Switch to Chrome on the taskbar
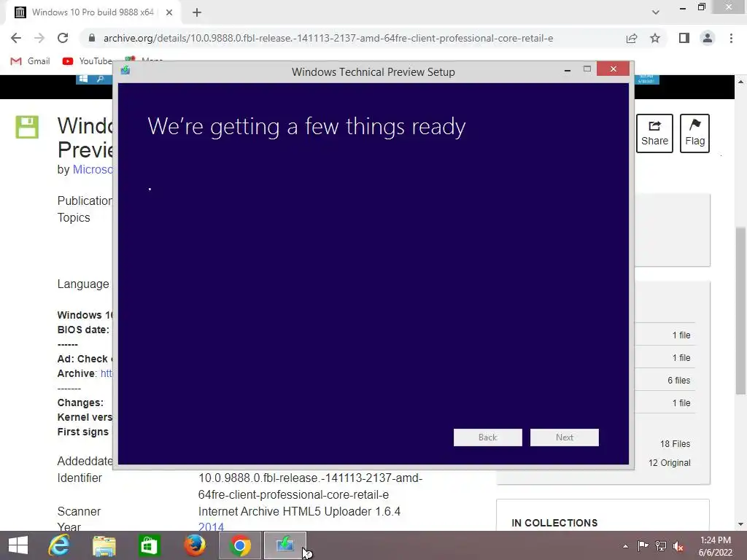 [x=240, y=545]
